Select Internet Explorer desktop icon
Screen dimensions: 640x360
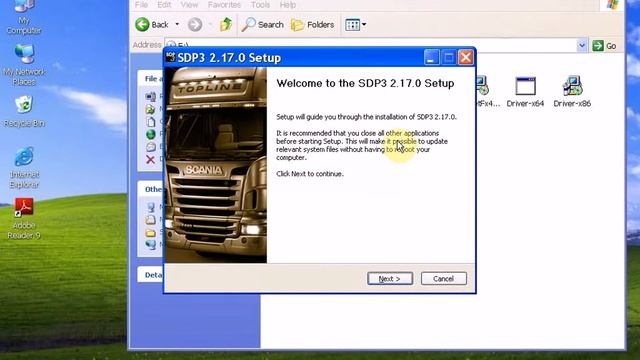point(24,168)
